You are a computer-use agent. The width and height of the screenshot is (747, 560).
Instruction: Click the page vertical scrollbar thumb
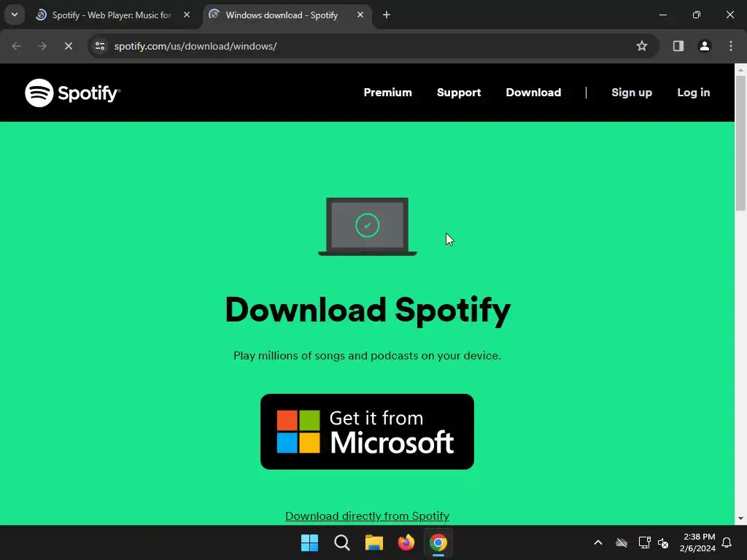741,143
